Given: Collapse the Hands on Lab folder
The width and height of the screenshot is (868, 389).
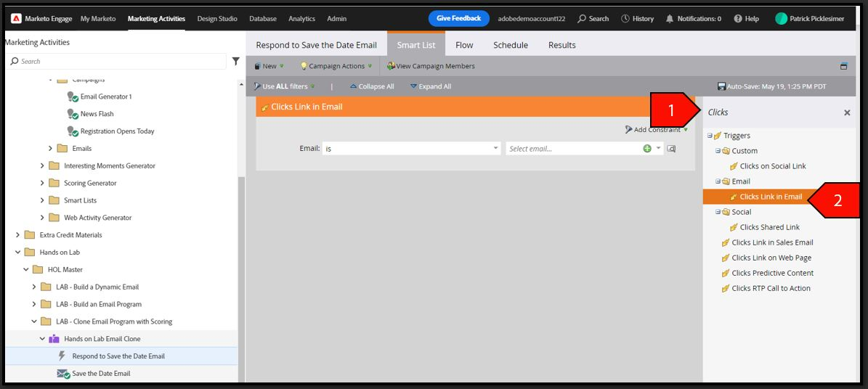Looking at the screenshot, I should [x=17, y=253].
